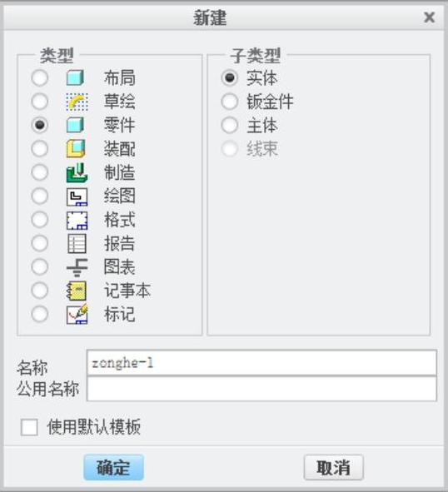Click the 报告 report icon
The height and width of the screenshot is (492, 448).
tap(77, 244)
